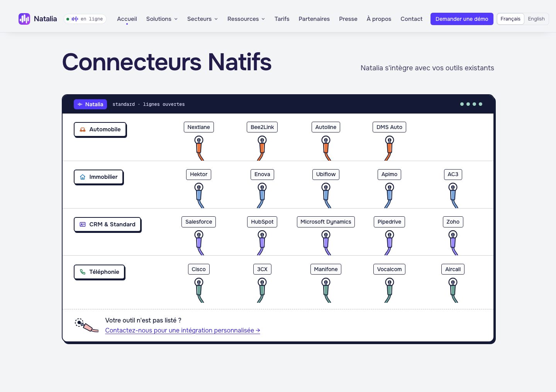Click the orange jack plug under Nextlane

[x=199, y=148]
